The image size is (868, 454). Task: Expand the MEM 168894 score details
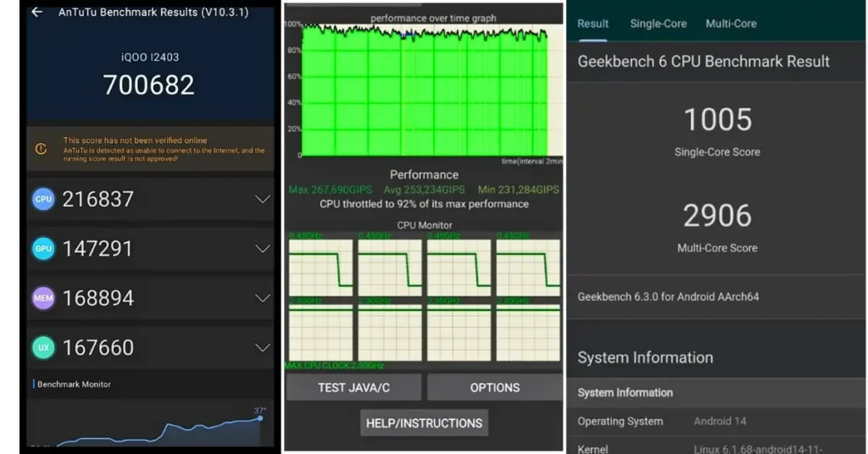click(263, 298)
